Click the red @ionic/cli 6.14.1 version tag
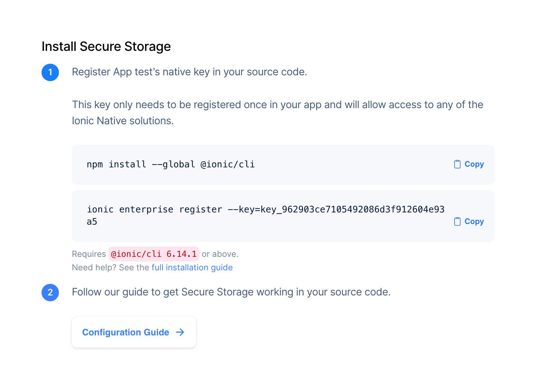 pos(154,254)
